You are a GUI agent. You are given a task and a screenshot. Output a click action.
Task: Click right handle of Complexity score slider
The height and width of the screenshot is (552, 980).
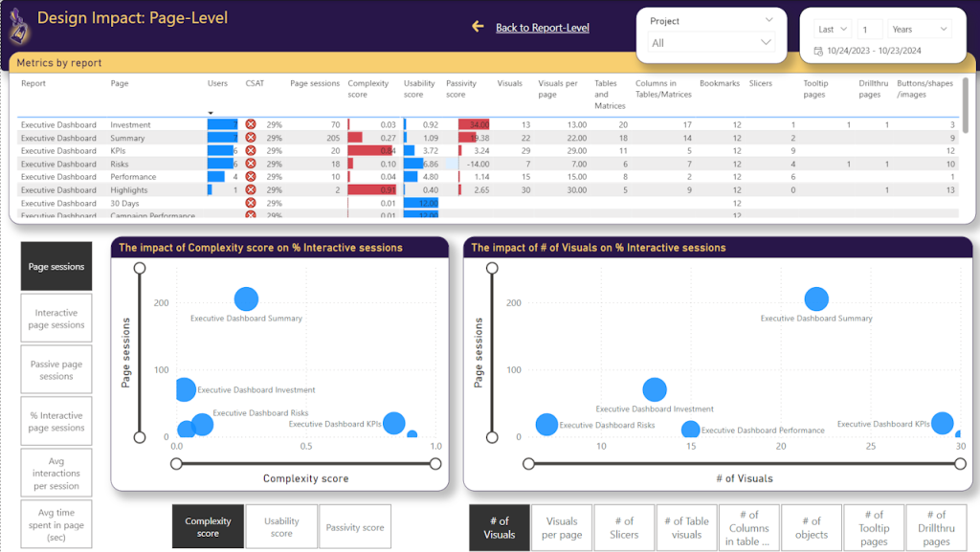tap(435, 464)
